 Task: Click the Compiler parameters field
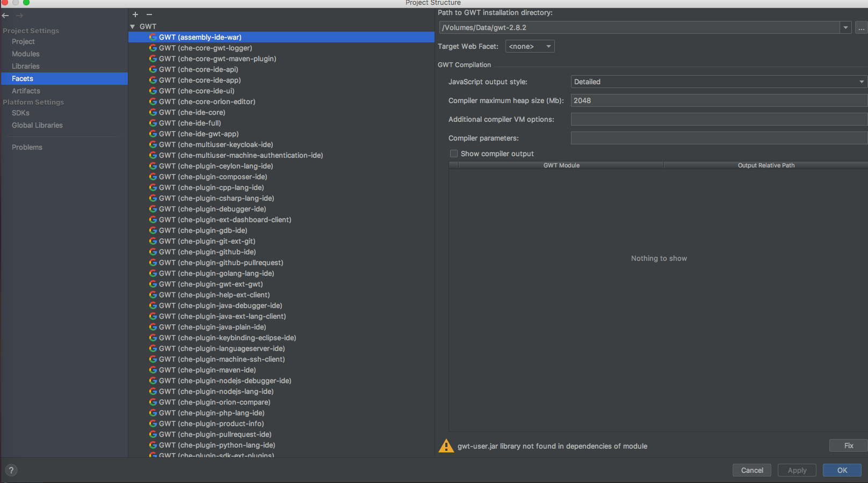[x=719, y=138]
